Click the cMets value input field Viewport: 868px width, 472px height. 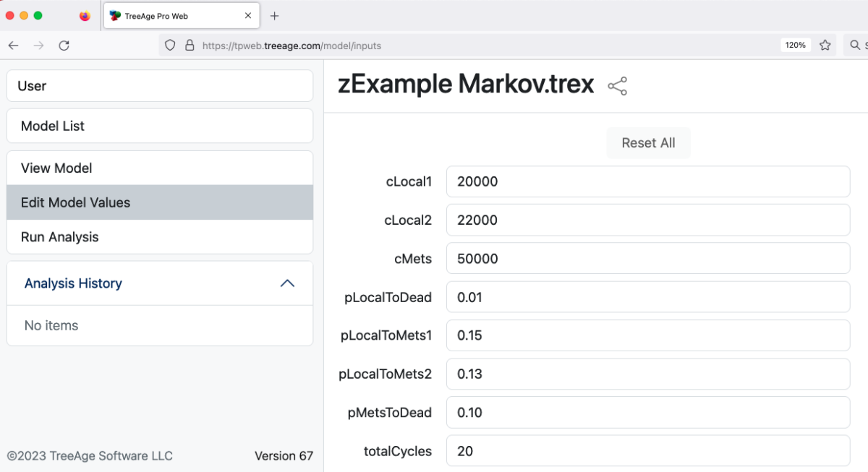649,258
